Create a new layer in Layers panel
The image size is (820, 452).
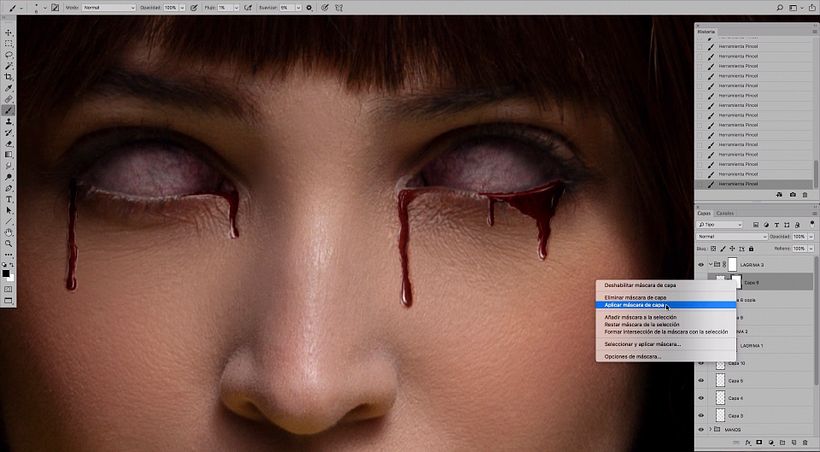793,443
